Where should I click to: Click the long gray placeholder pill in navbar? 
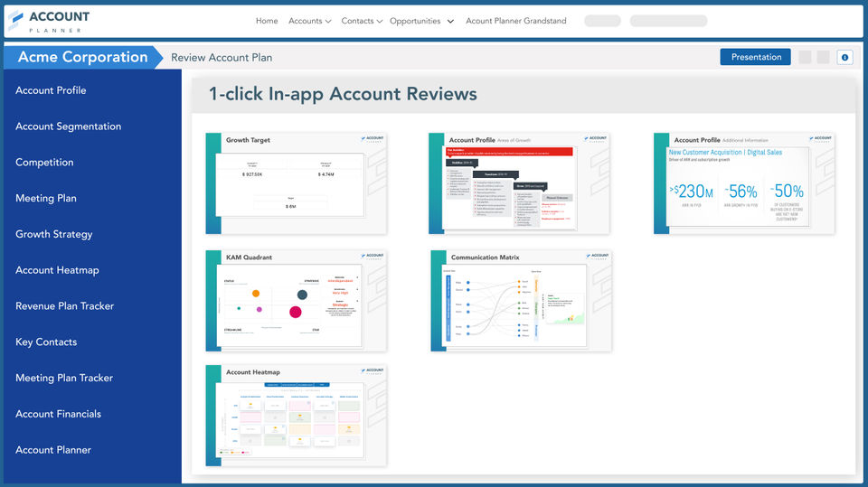tap(669, 21)
